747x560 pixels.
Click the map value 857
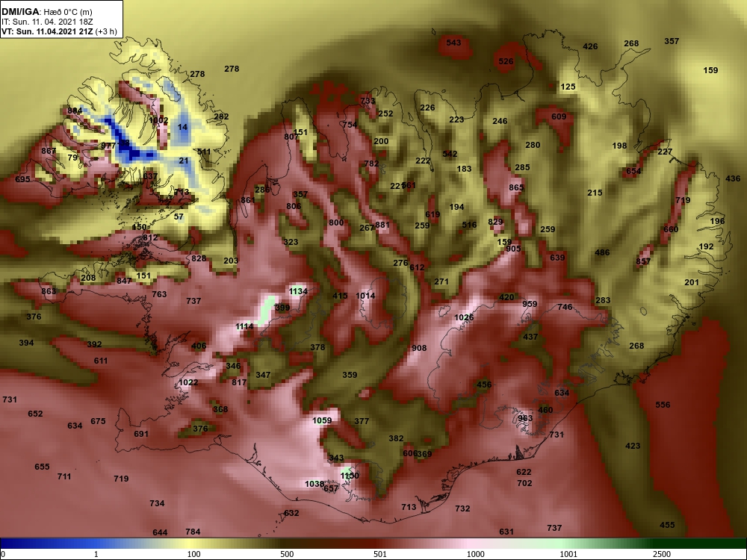pos(643,262)
